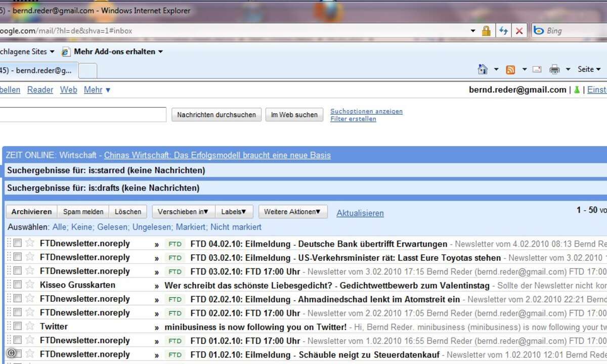The image size is (607, 364).
Task: Star the Deutsche Bank übertrifft Erwartungen message
Action: pyautogui.click(x=30, y=243)
